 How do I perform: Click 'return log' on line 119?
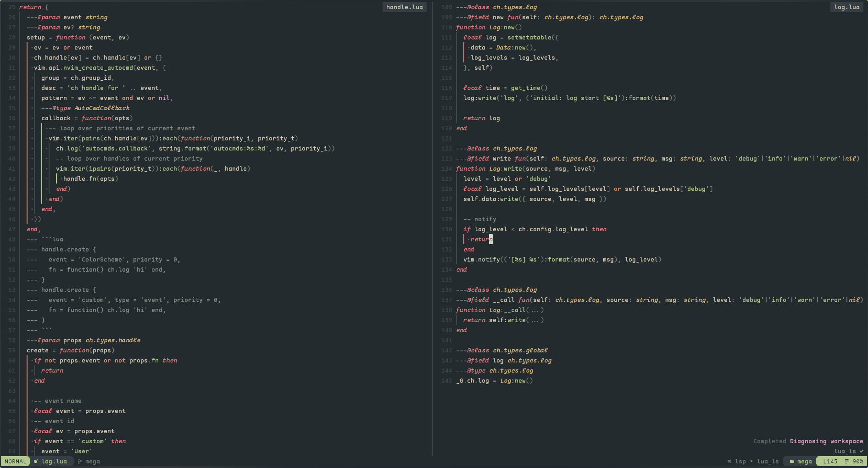[x=482, y=118]
